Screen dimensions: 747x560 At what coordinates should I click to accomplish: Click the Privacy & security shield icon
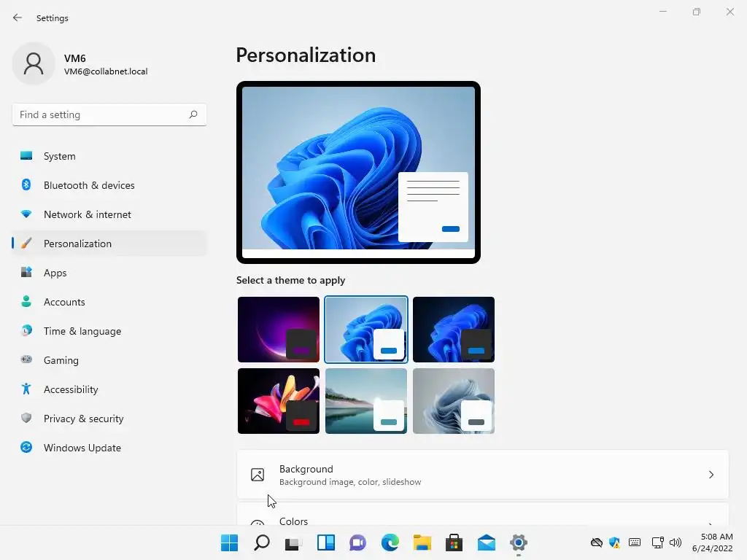(x=26, y=418)
